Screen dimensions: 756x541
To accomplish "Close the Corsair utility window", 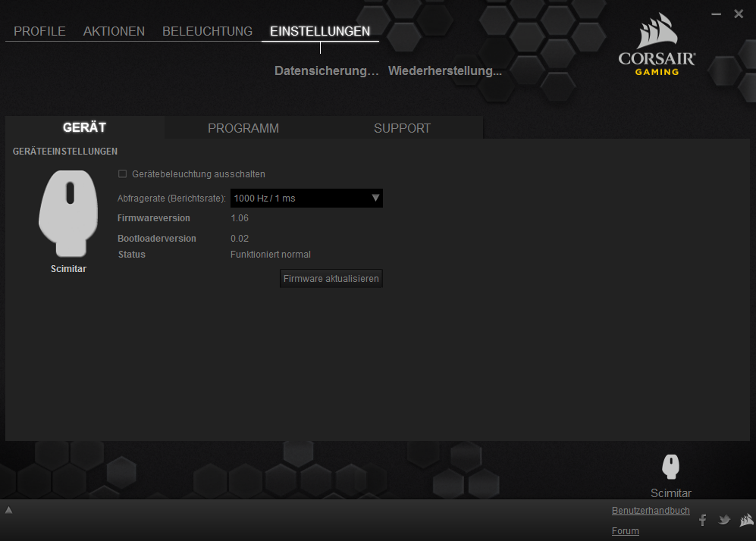I will (739, 14).
